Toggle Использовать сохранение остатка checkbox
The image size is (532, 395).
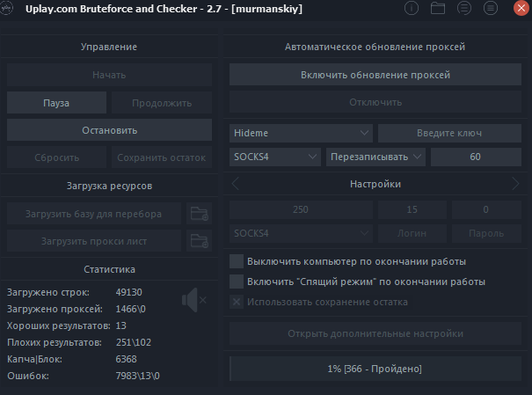pyautogui.click(x=237, y=302)
